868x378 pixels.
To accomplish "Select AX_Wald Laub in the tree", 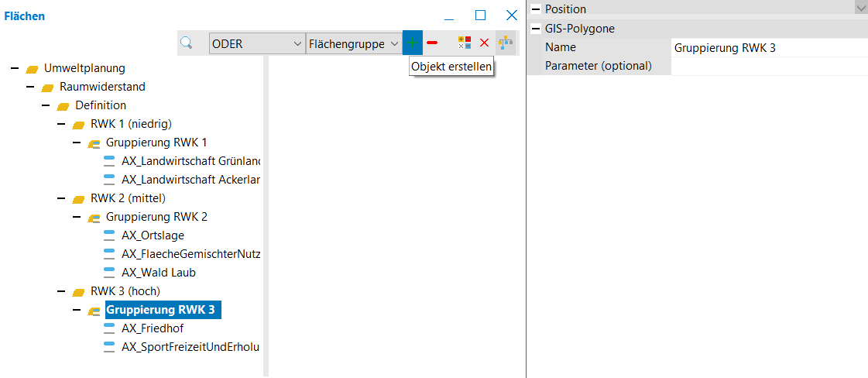I will [x=158, y=273].
